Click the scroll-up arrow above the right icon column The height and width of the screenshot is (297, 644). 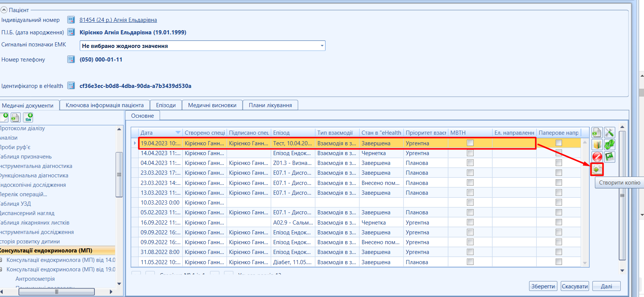pyautogui.click(x=622, y=126)
